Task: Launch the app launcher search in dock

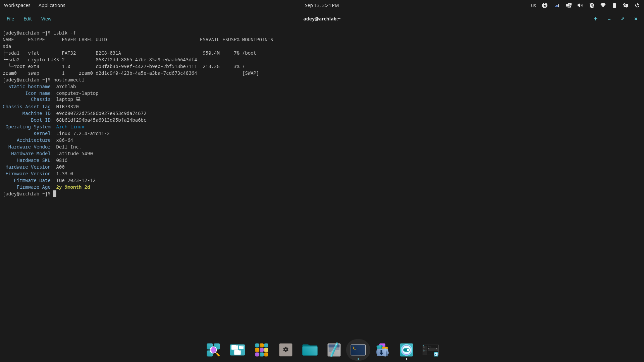Action: [x=213, y=350]
